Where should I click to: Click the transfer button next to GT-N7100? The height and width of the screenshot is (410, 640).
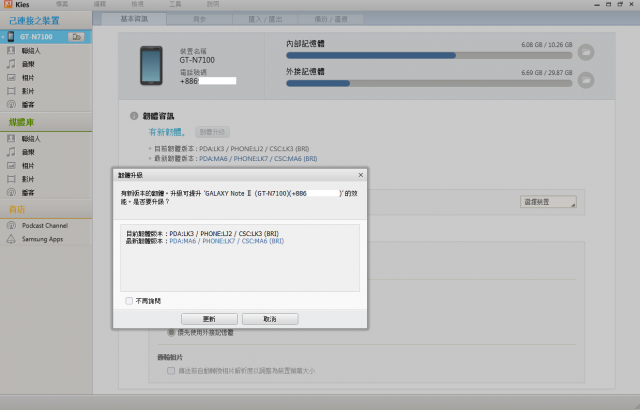pos(76,37)
